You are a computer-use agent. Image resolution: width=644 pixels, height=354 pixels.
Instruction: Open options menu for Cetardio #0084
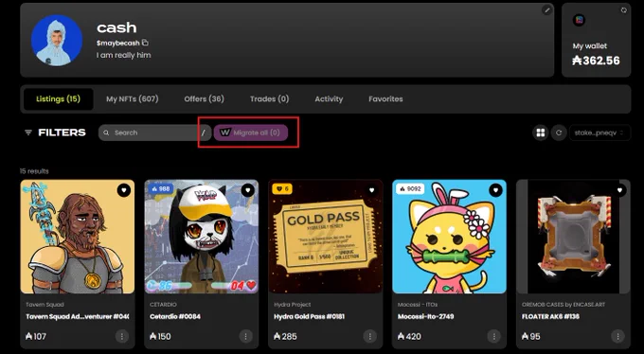245,336
